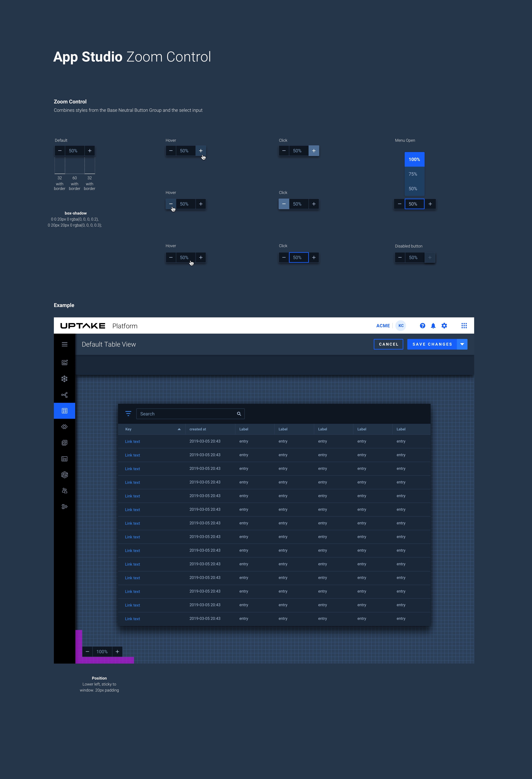
Task: Open the notifications bell icon
Action: tap(433, 326)
